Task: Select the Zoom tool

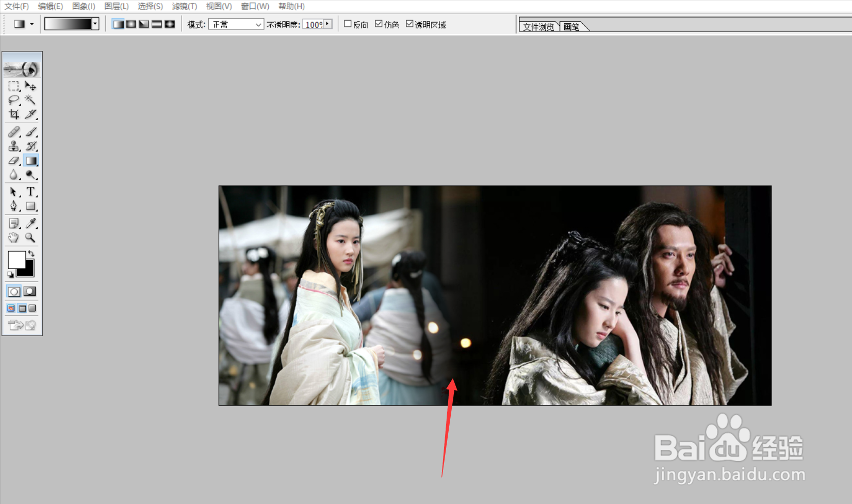Action: pos(30,238)
